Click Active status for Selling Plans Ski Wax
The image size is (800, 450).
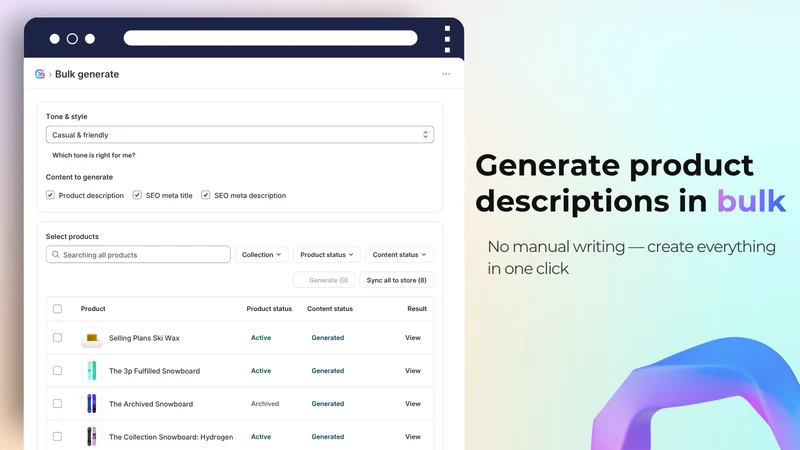261,338
